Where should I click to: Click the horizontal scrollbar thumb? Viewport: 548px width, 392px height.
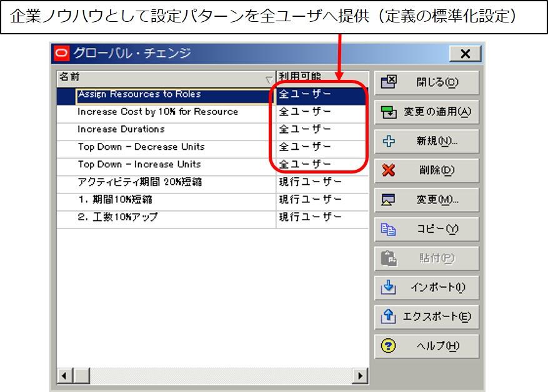click(82, 376)
